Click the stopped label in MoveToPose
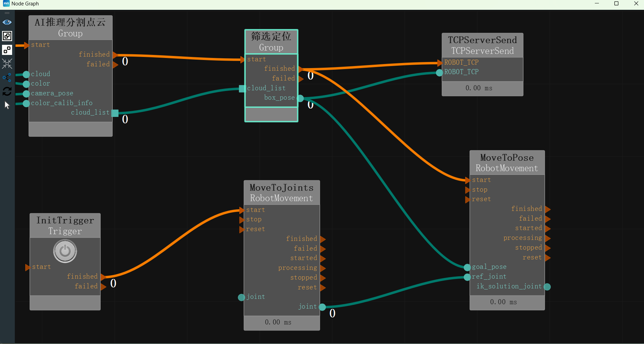This screenshot has width=644, height=344. tap(529, 248)
